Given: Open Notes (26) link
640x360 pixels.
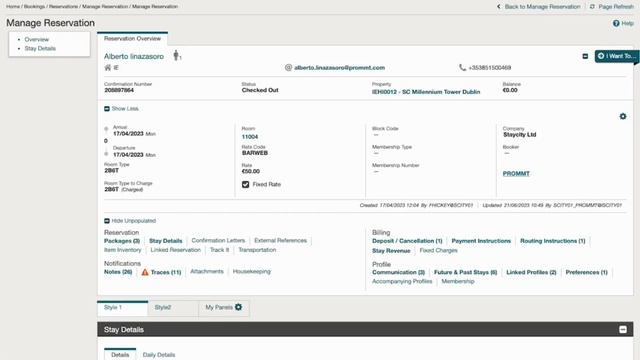Looking at the screenshot, I should point(118,272).
